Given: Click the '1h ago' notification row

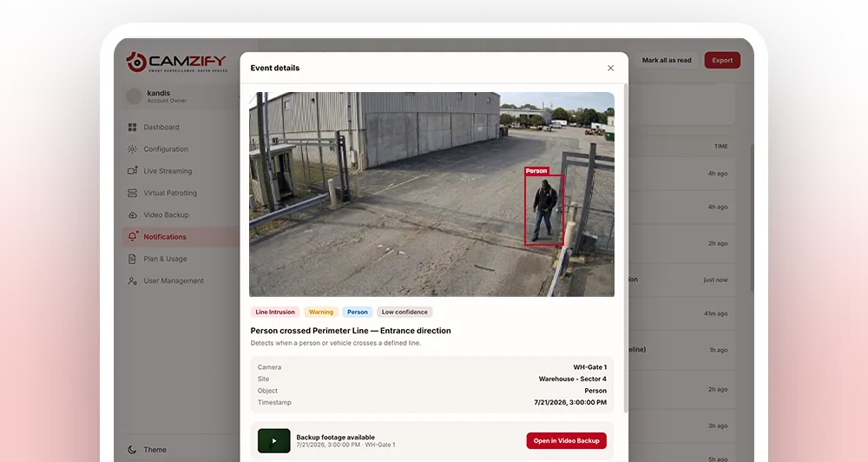Looking at the screenshot, I should pos(682,350).
